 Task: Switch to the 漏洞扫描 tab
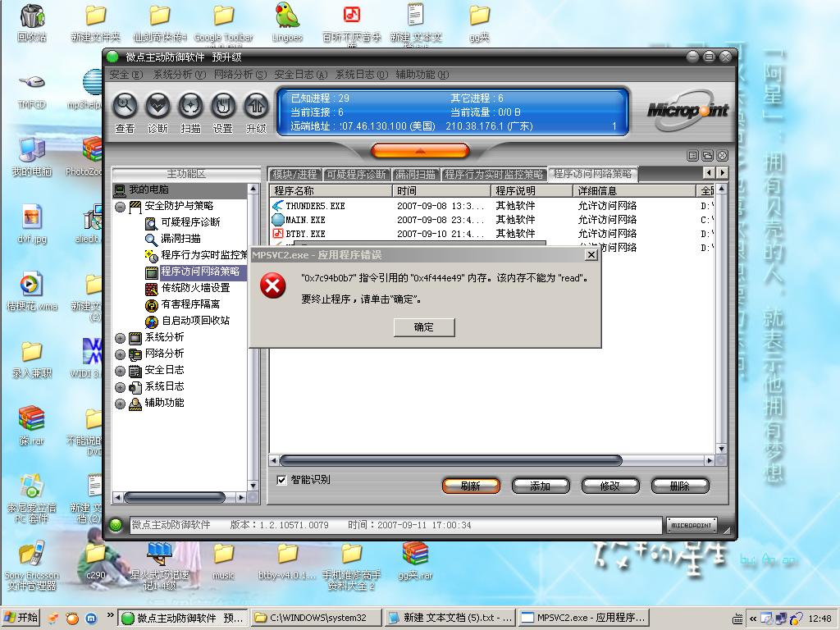coord(415,174)
